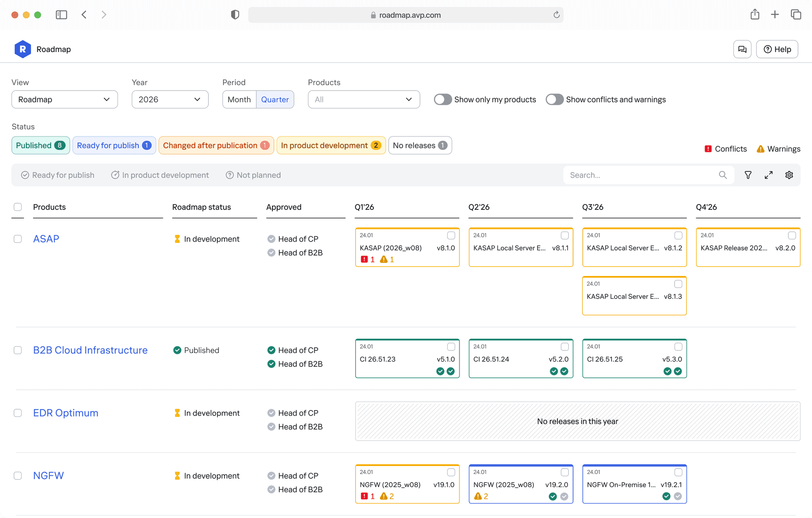Open the Year dropdown

click(x=170, y=99)
